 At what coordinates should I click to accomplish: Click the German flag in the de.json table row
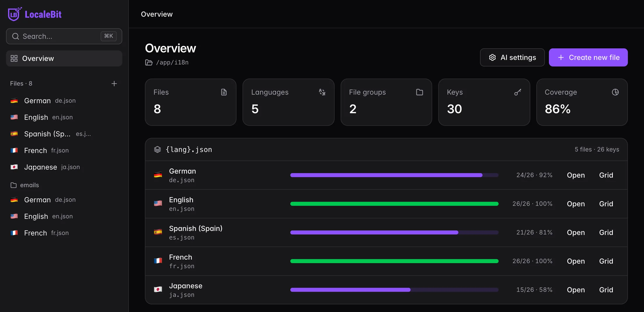click(x=158, y=175)
